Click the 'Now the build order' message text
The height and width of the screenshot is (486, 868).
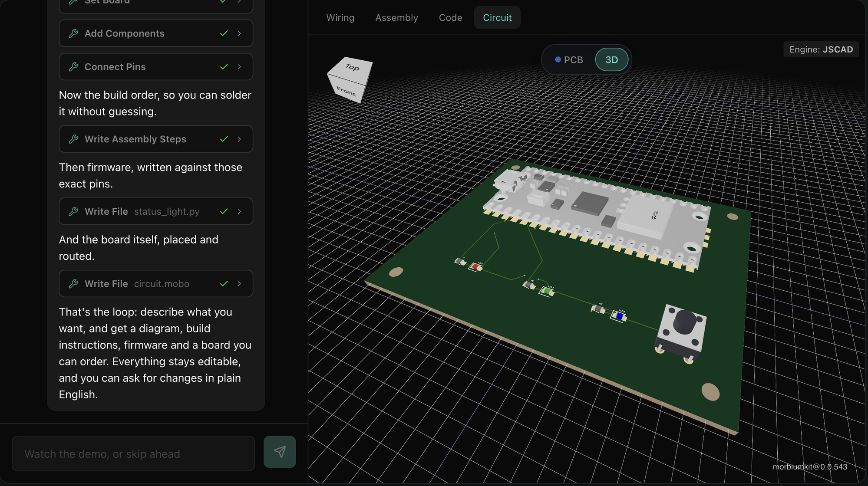pos(155,103)
